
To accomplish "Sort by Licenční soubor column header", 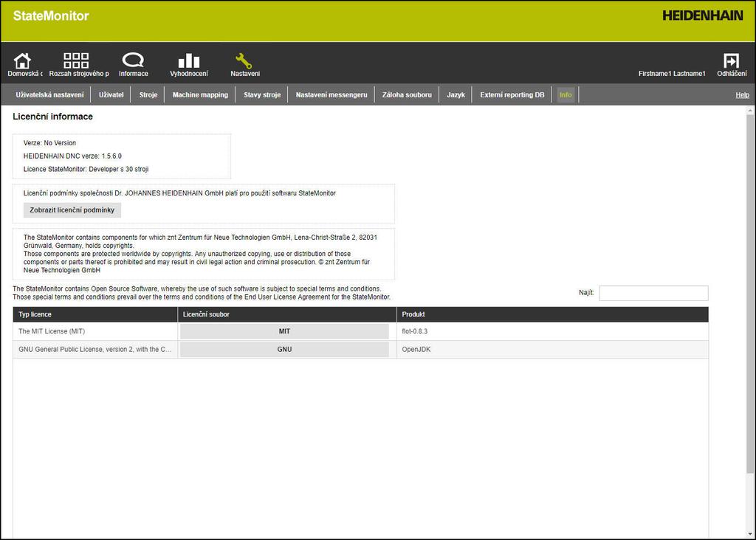I will (287, 314).
